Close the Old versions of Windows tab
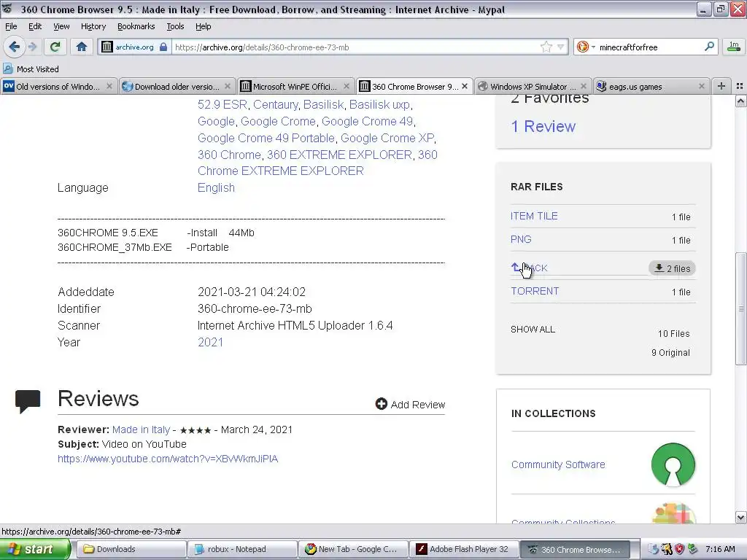Screen dimensions: 747x560 (x=109, y=86)
